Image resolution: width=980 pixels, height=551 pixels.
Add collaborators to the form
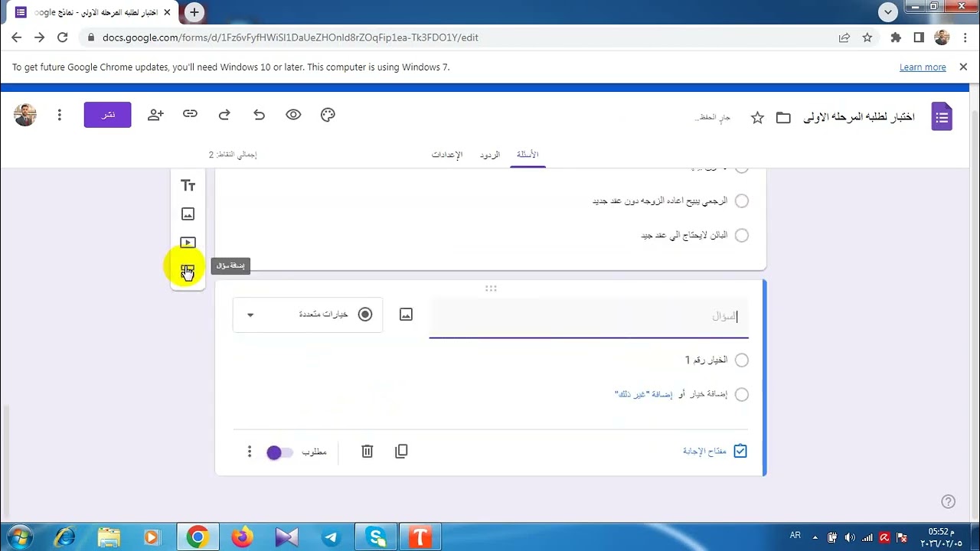(155, 115)
